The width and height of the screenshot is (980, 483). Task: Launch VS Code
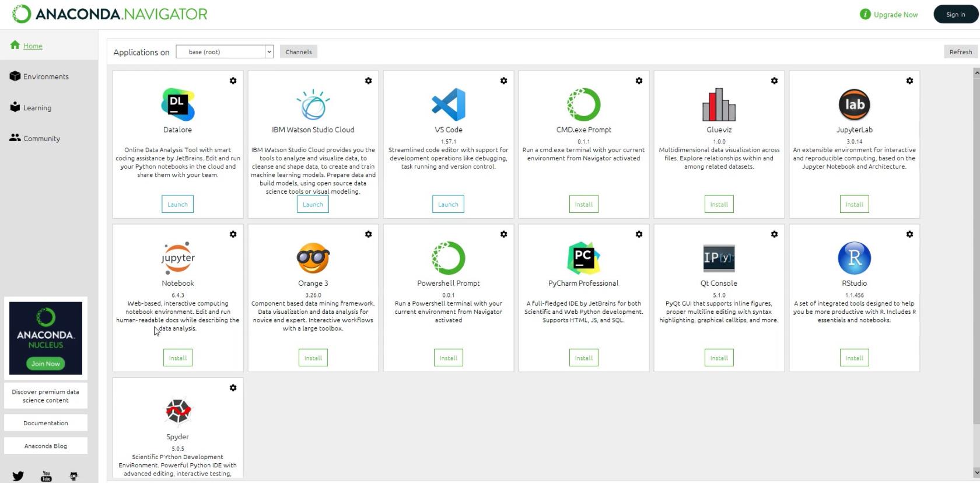(x=449, y=204)
